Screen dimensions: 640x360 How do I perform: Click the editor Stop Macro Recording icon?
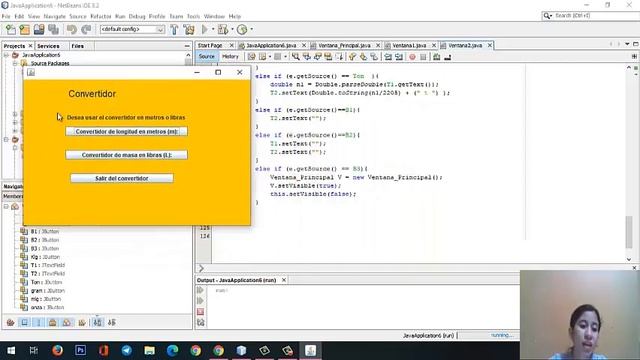pyautogui.click(x=423, y=57)
